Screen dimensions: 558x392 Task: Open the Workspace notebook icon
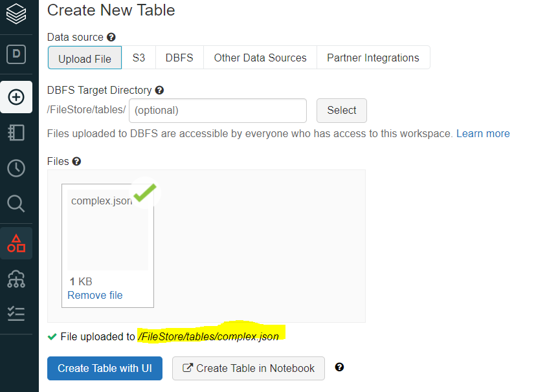point(16,133)
